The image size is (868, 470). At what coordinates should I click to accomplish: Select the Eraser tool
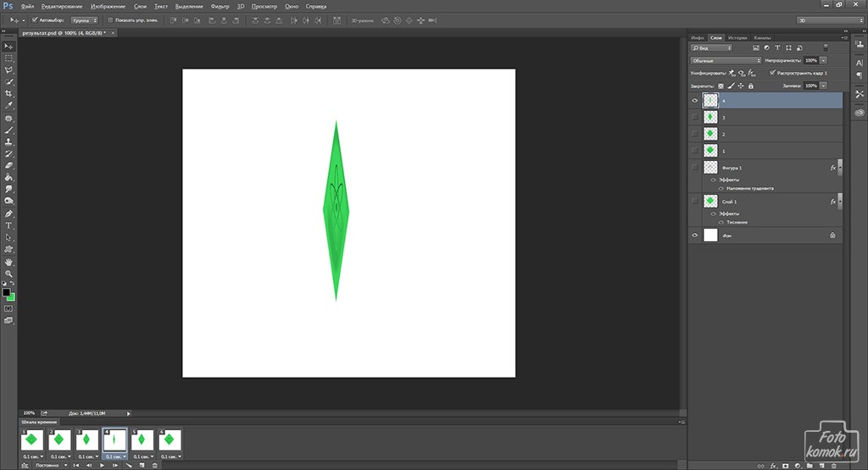(8, 165)
